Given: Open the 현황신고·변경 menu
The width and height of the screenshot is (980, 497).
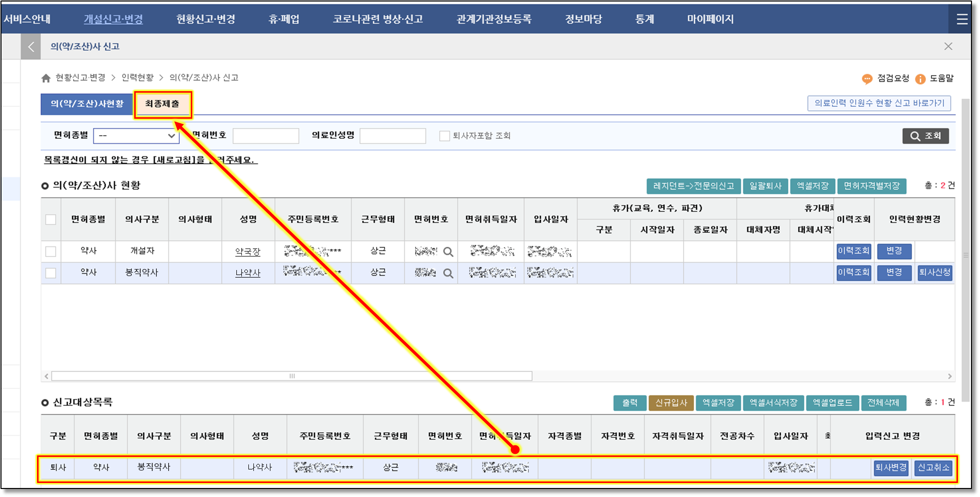Looking at the screenshot, I should [205, 19].
